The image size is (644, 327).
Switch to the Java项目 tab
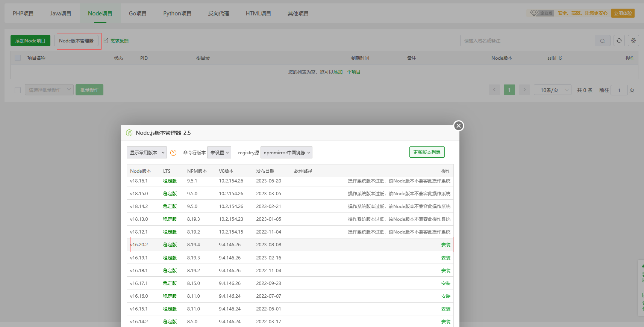[61, 14]
